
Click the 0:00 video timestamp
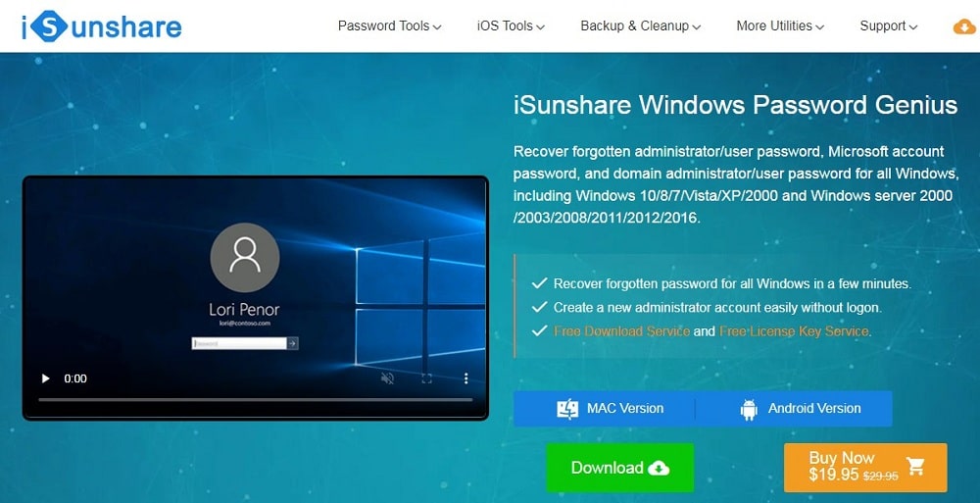point(75,378)
